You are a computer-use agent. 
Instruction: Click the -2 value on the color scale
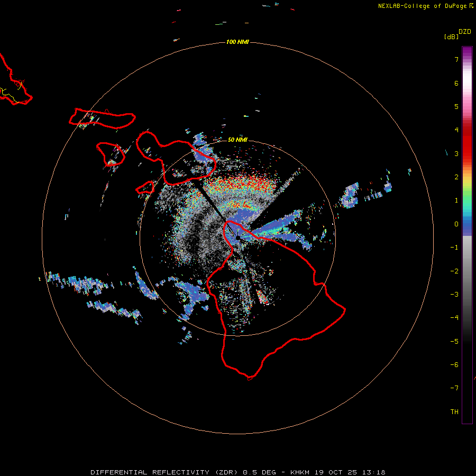point(454,271)
